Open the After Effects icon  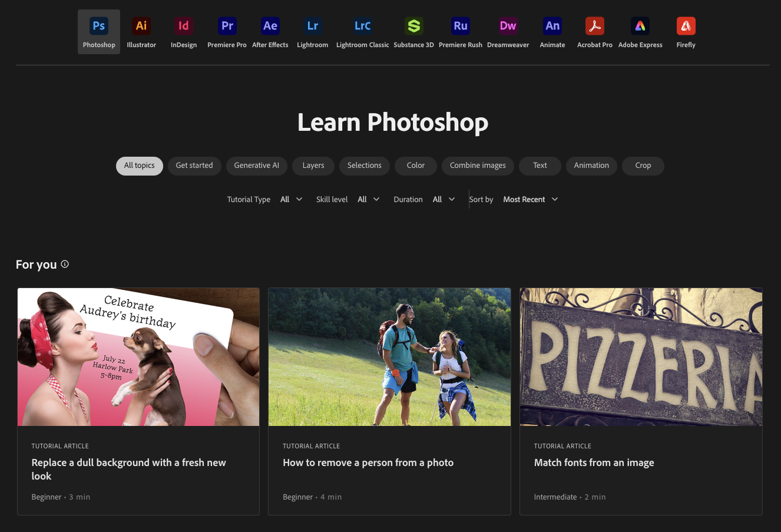[270, 26]
